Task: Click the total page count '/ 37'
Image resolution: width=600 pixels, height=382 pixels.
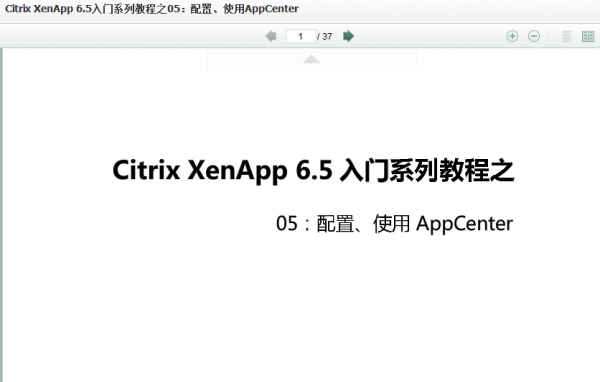Action: point(325,36)
